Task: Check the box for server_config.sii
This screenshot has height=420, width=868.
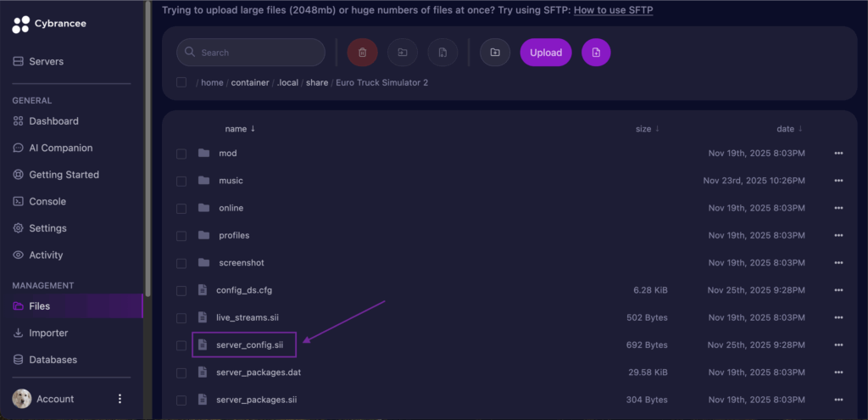Action: [x=181, y=345]
